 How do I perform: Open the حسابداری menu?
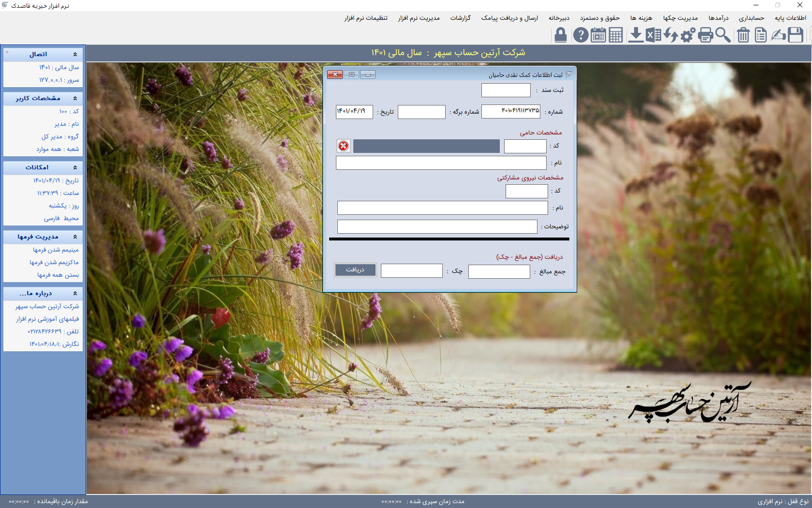[x=751, y=18]
